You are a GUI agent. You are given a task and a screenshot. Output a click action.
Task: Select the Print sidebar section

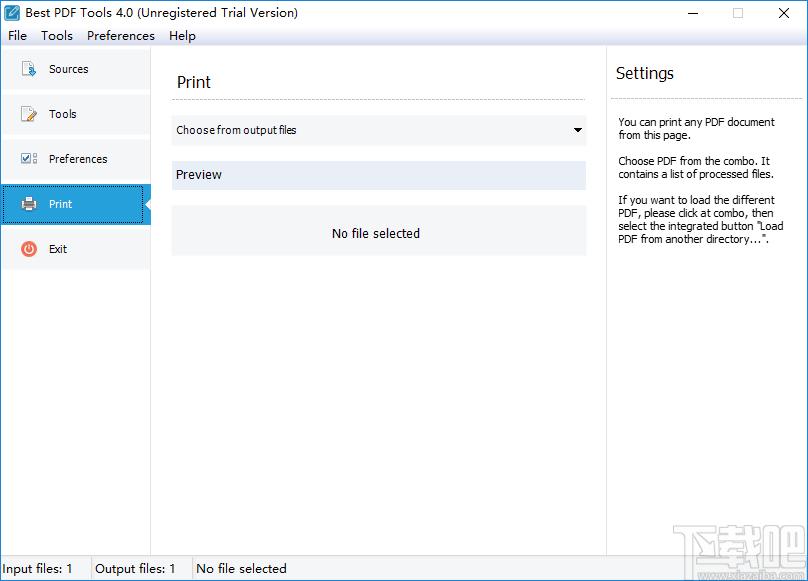click(76, 204)
